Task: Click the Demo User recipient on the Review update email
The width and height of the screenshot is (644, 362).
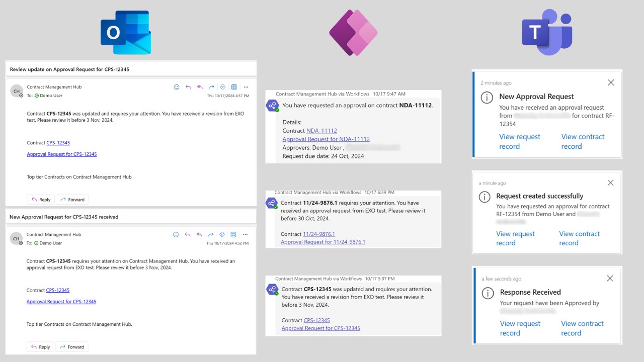Action: point(48,96)
